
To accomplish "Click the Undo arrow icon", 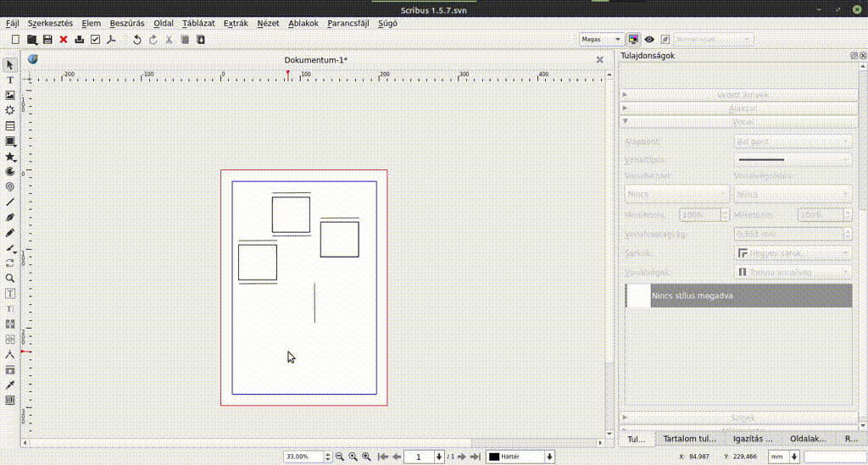I will [137, 40].
